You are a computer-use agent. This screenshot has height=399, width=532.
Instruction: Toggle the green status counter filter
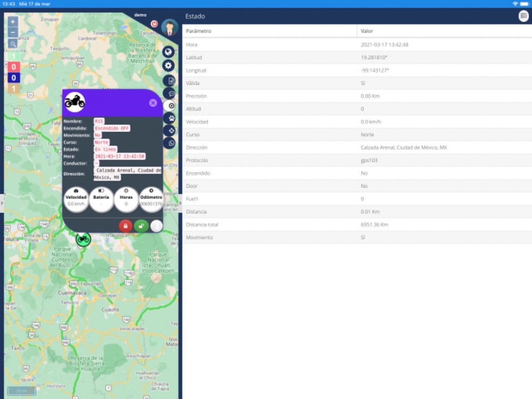point(14,56)
